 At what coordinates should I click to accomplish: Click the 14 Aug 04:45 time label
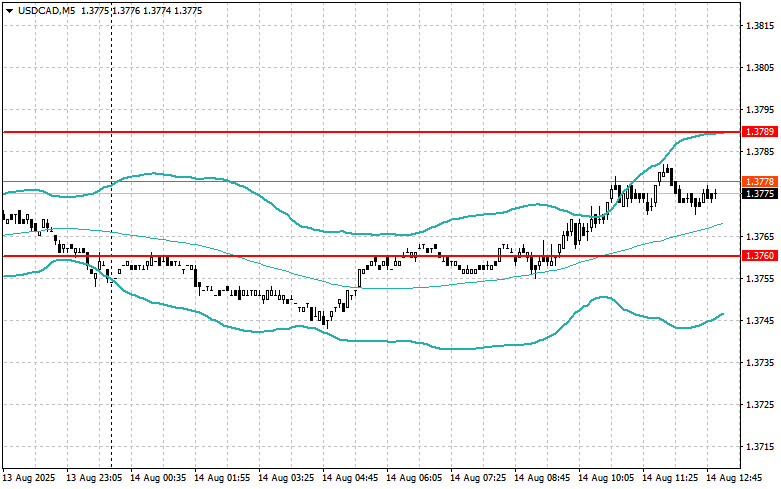(350, 478)
